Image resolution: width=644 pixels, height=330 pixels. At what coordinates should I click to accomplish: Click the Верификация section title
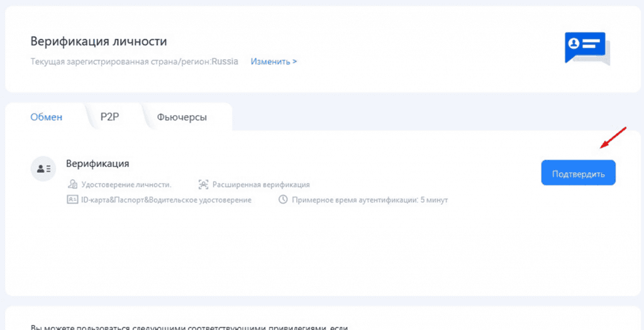pos(97,164)
